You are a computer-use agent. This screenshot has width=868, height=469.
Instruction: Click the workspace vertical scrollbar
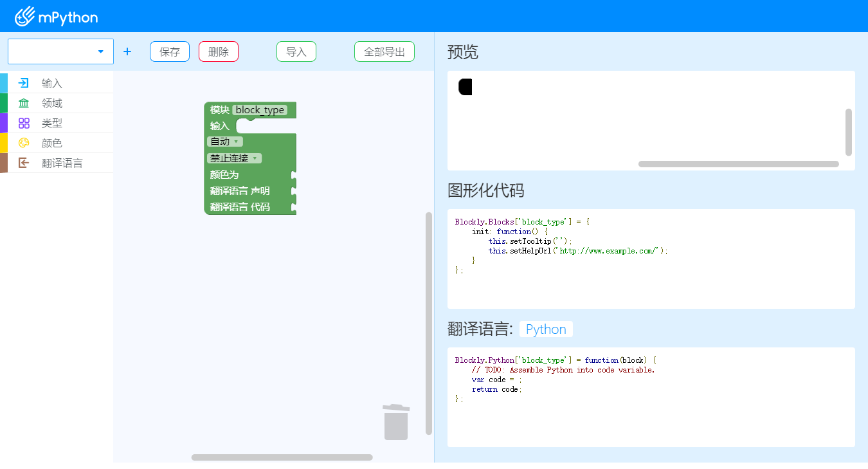429,324
